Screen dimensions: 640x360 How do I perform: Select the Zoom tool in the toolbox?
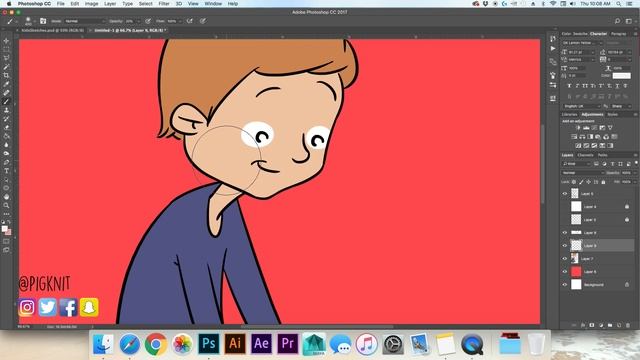pos(6,205)
